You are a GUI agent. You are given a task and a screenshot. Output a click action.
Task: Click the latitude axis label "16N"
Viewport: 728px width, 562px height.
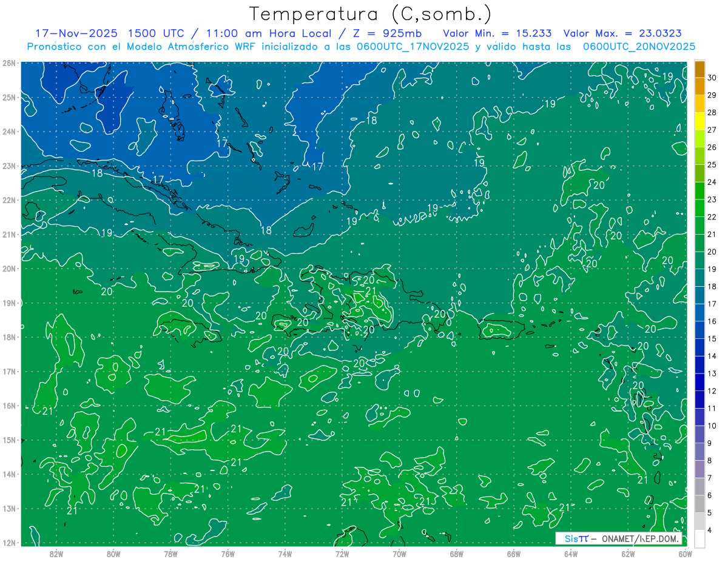[x=10, y=406]
